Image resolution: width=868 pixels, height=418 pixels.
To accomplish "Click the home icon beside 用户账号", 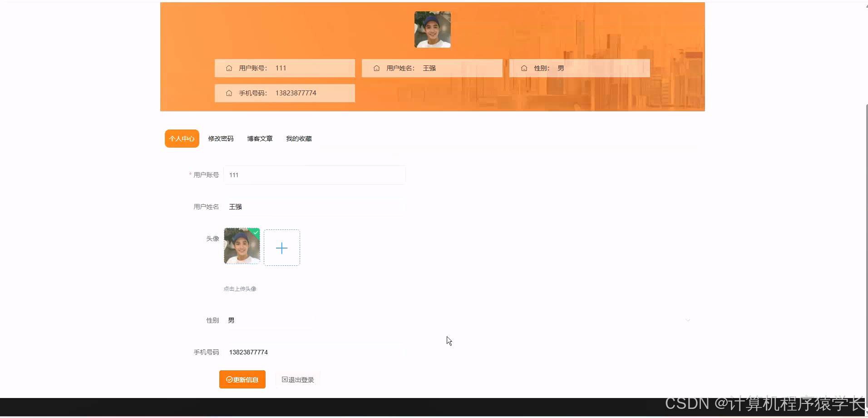I will 229,68.
